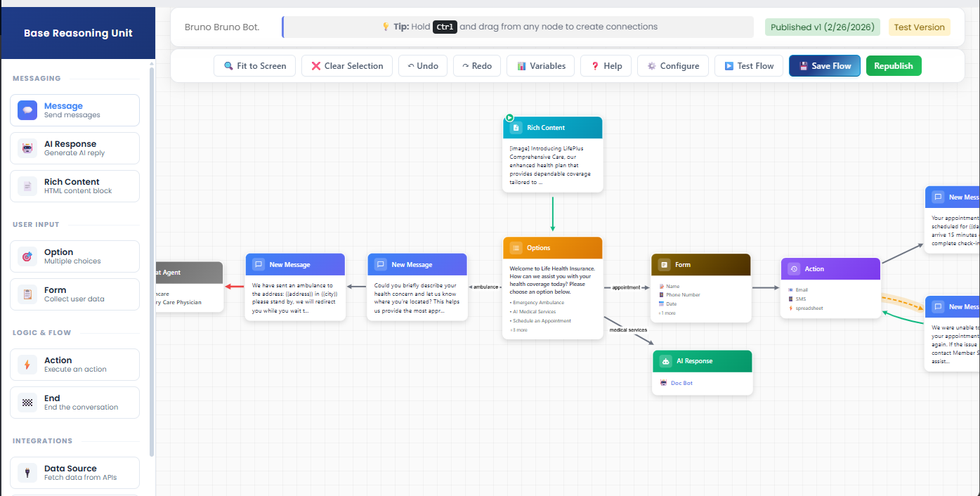Screen dimensions: 980x496
Task: Click the Fit to Screen button
Action: click(x=254, y=66)
